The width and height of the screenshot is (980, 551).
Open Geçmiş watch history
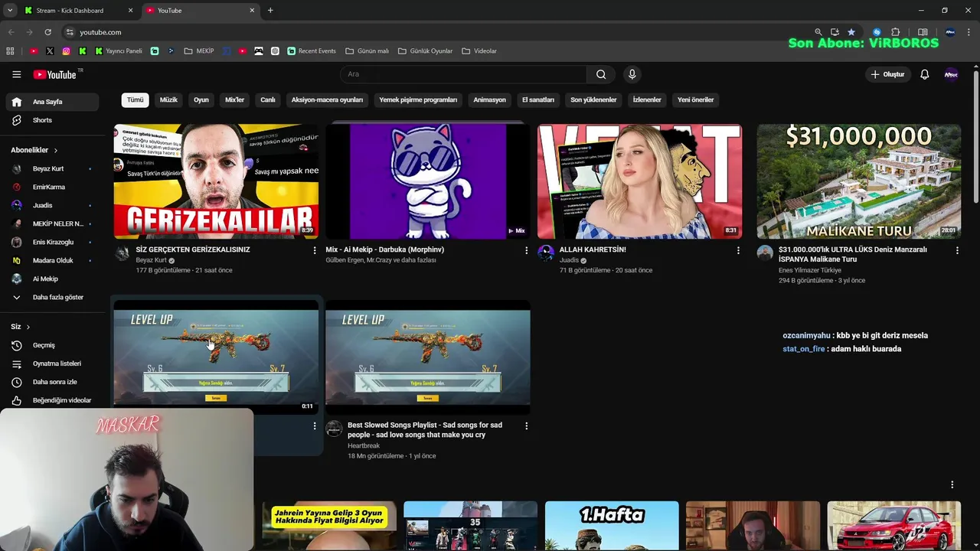click(x=52, y=345)
